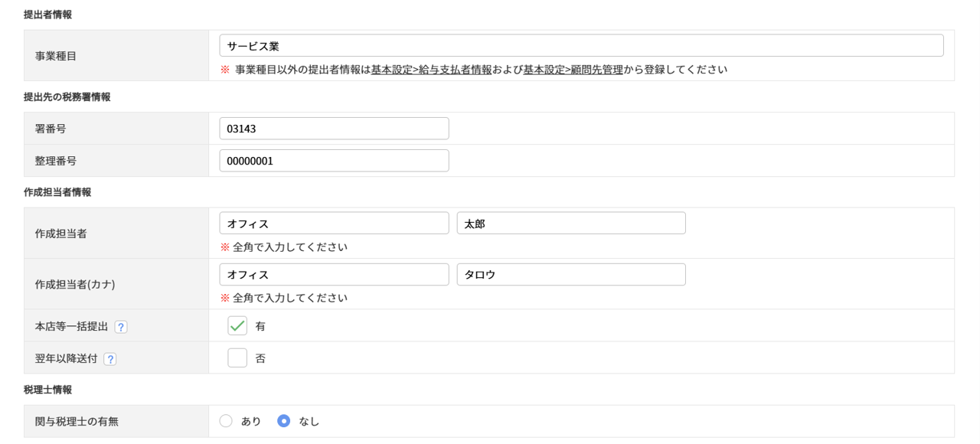The height and width of the screenshot is (444, 980).
Task: Edit the 作成担当者 surname field
Action: (x=334, y=224)
